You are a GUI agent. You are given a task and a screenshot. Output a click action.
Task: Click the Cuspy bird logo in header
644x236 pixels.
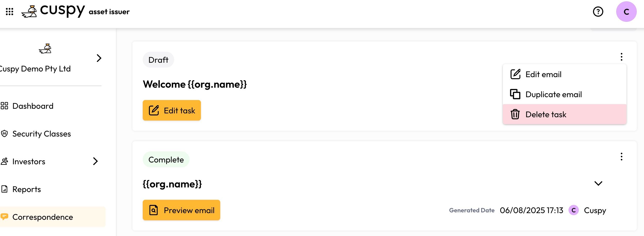(29, 12)
